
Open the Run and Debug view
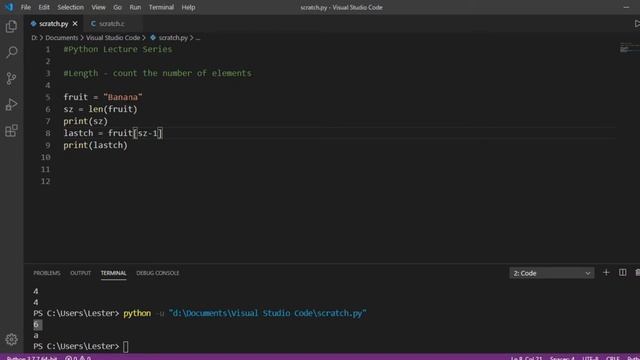tap(11, 104)
